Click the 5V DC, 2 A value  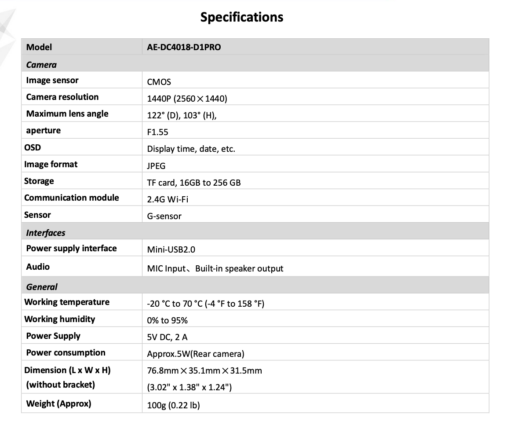click(167, 337)
